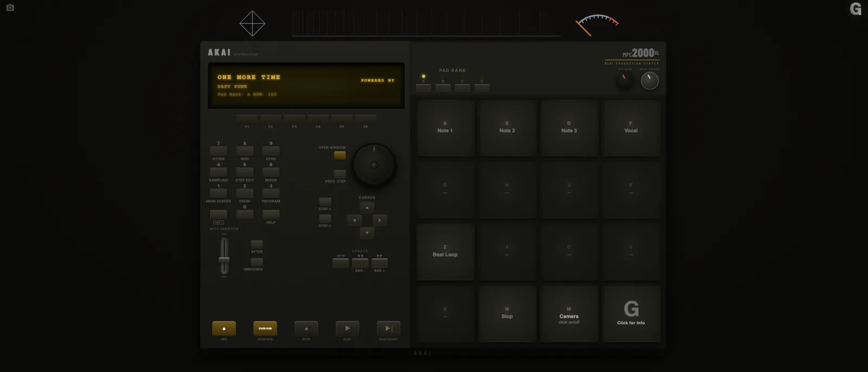Click the F2 function key

271,119
